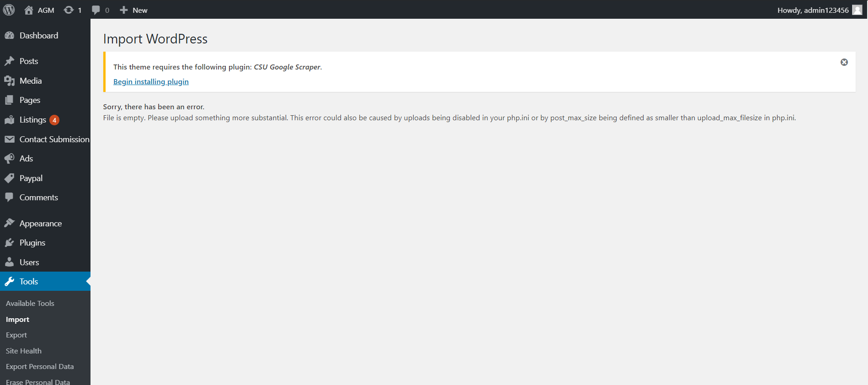868x385 pixels.
Task: Click the updates refresh icon
Action: pyautogui.click(x=69, y=10)
